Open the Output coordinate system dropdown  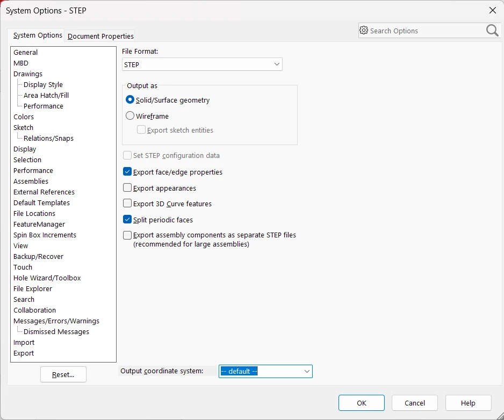tap(265, 371)
